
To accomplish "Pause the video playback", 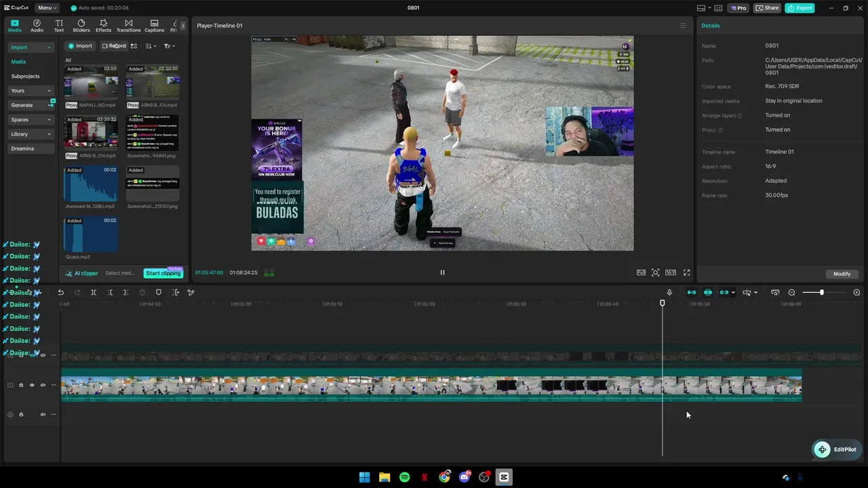I will click(442, 272).
